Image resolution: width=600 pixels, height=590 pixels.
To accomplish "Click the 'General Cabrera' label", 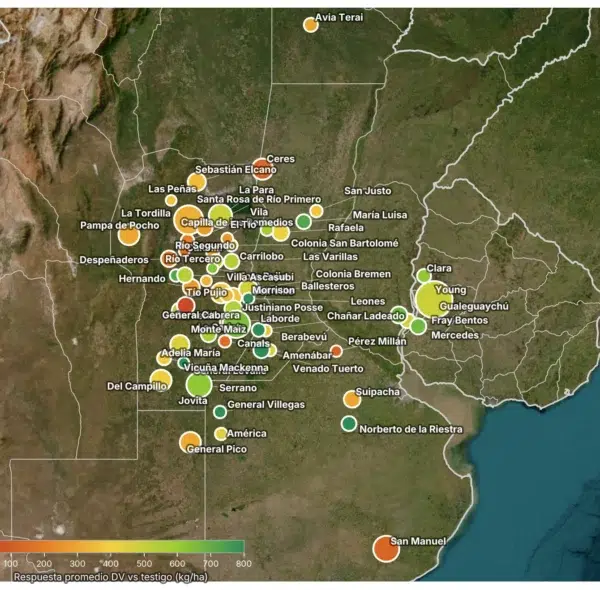I will 201,315.
